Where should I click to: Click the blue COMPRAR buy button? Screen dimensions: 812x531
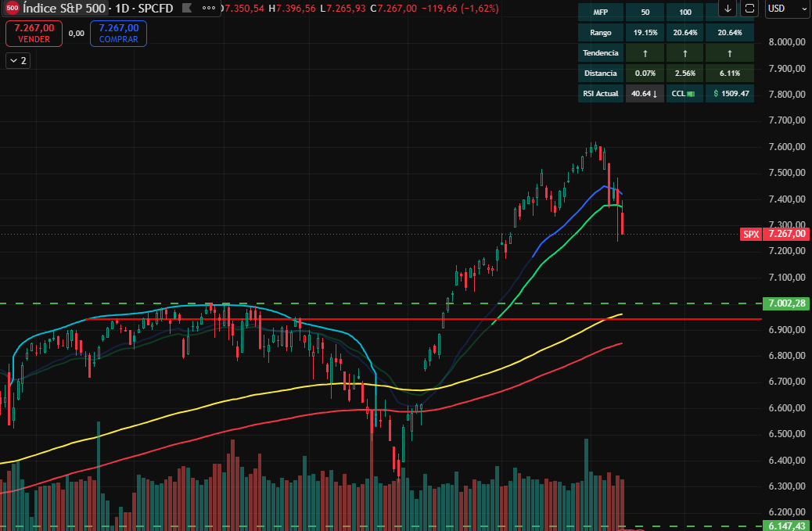pyautogui.click(x=119, y=34)
